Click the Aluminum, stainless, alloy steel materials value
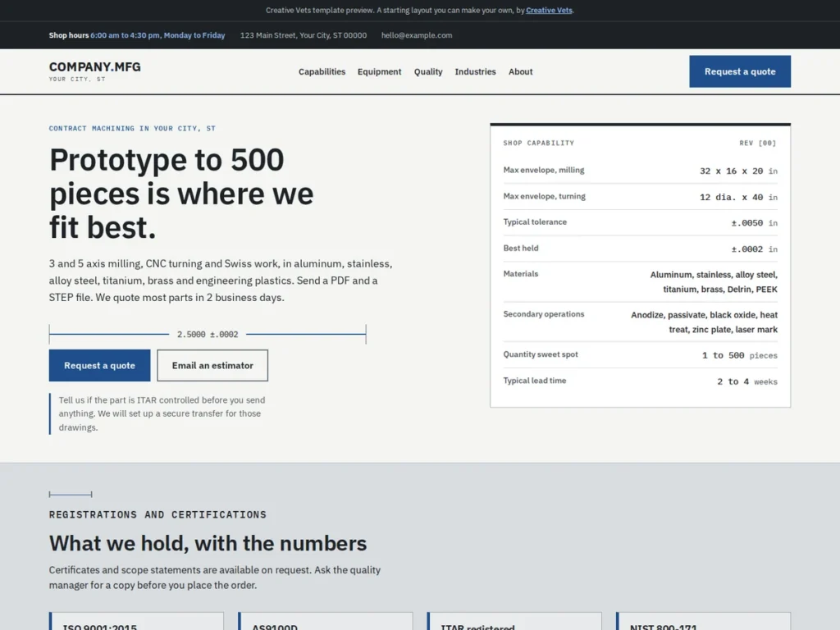Image resolution: width=840 pixels, height=630 pixels. (714, 282)
